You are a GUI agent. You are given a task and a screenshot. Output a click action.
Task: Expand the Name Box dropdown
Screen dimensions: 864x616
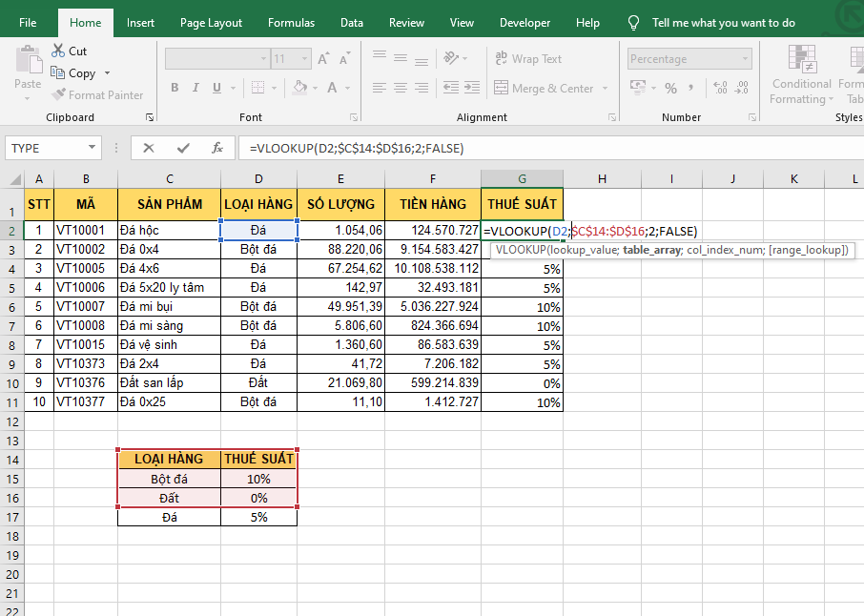click(x=93, y=148)
